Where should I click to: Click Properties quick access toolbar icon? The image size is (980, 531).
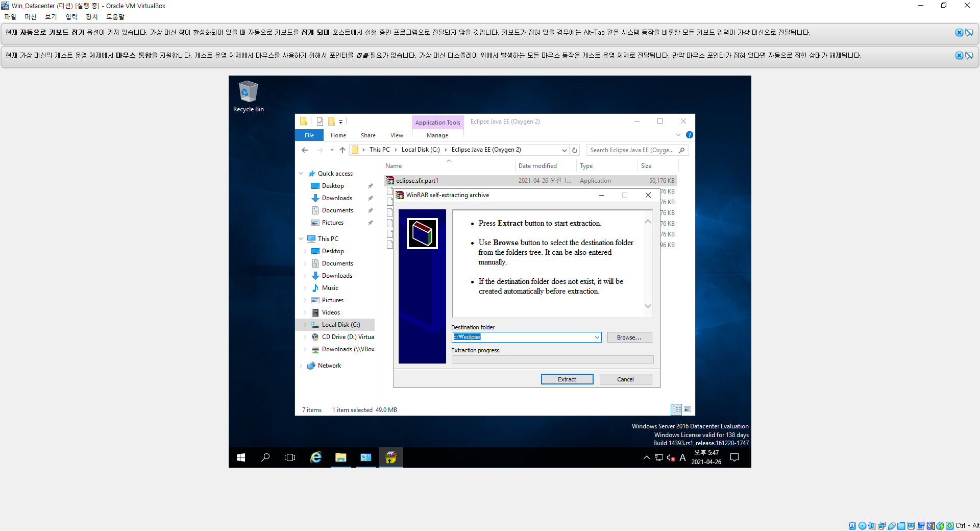(x=320, y=122)
